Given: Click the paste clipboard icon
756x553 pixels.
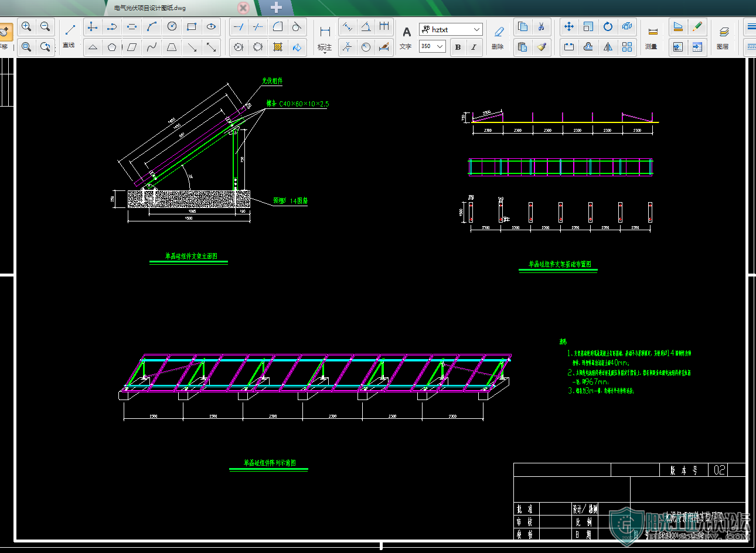Looking at the screenshot, I should (x=523, y=47).
